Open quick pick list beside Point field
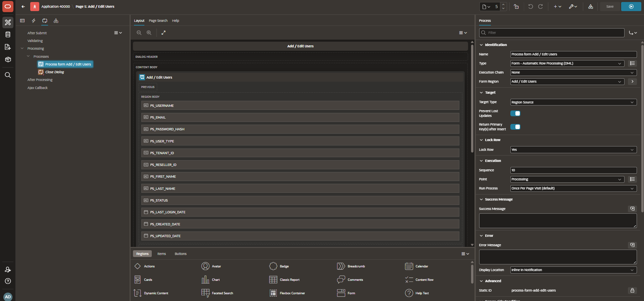The width and height of the screenshot is (644, 301). tap(632, 179)
